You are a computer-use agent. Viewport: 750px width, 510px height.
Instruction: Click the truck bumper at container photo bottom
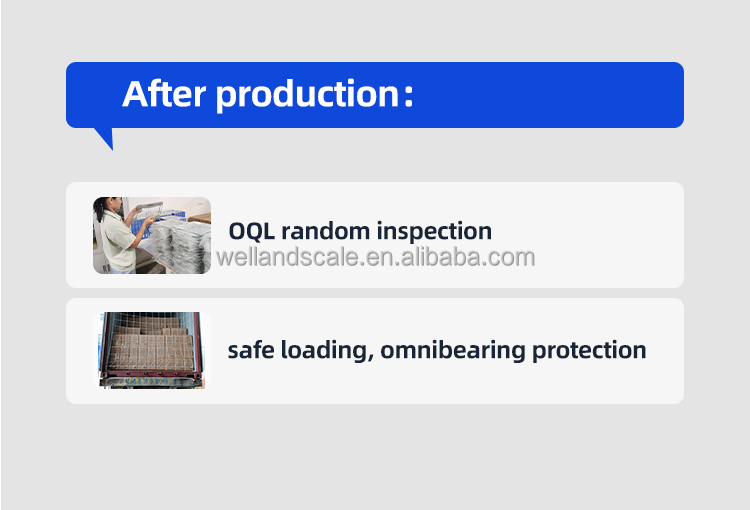(152, 382)
